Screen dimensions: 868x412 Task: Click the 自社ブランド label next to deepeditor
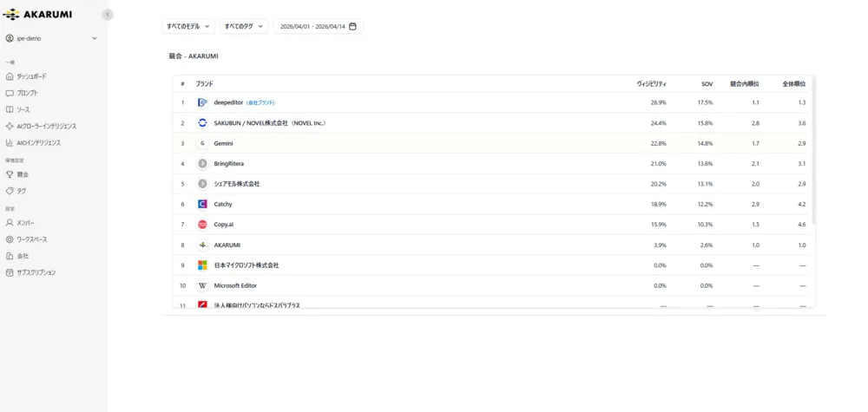click(x=260, y=102)
